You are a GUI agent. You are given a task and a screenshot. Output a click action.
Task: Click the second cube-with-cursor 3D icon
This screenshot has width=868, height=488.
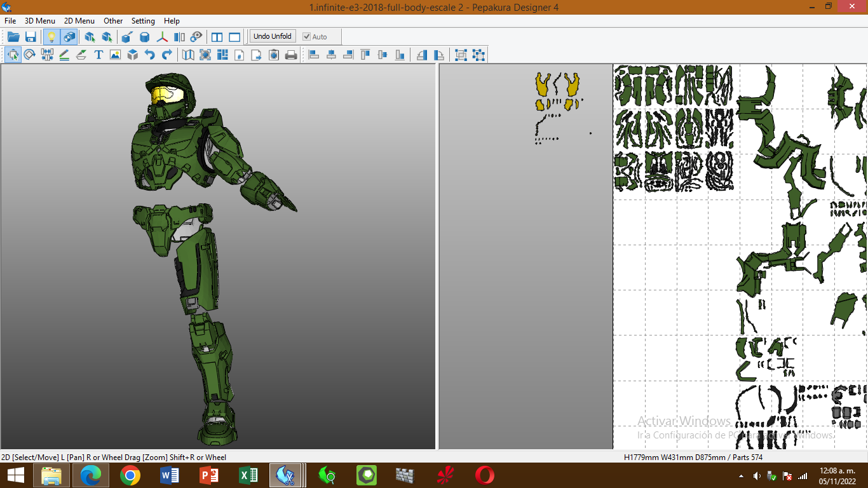pos(107,37)
